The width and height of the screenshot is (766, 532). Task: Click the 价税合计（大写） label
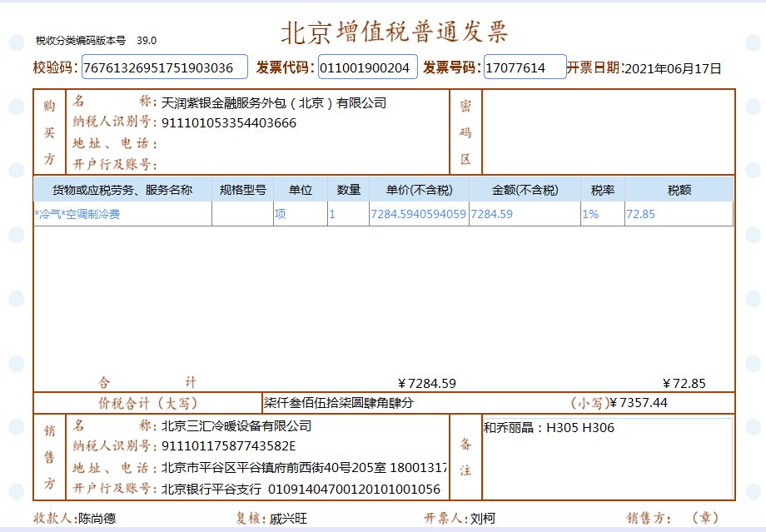[147, 403]
